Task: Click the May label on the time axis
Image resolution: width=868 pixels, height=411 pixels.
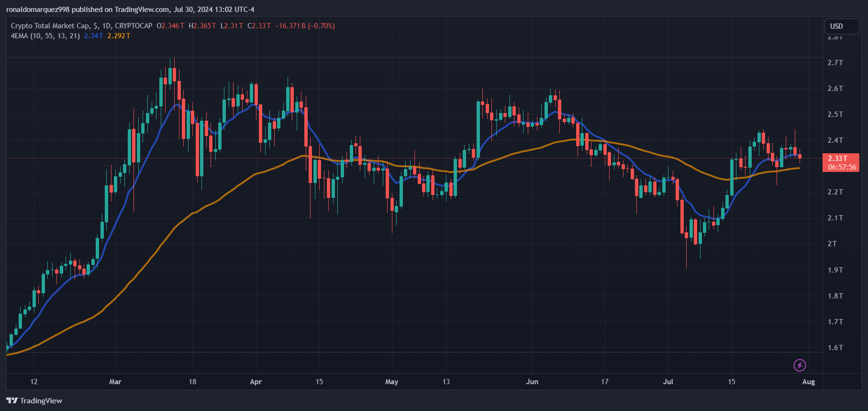Action: (x=392, y=382)
